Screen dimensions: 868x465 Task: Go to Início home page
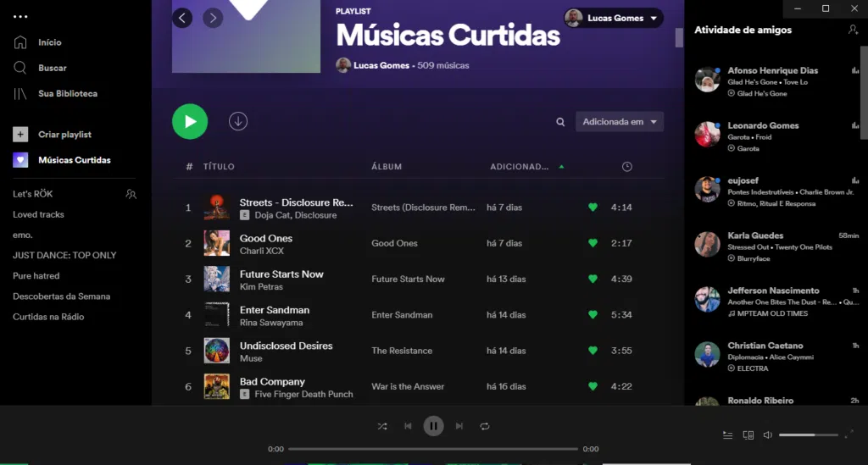[37, 42]
